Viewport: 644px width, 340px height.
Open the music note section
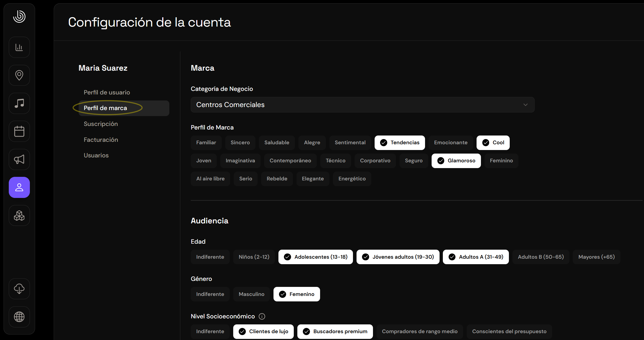(x=19, y=103)
